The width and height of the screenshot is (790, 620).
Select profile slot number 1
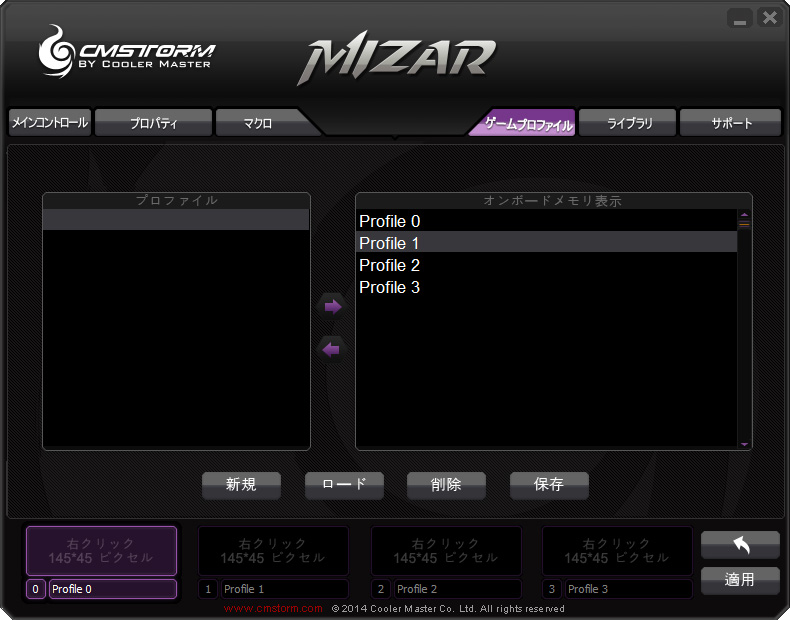208,589
